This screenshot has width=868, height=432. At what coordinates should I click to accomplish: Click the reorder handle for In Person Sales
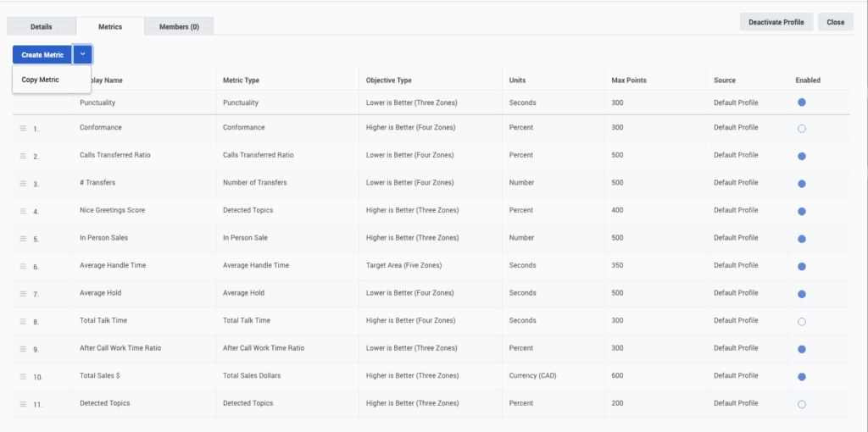tap(23, 239)
